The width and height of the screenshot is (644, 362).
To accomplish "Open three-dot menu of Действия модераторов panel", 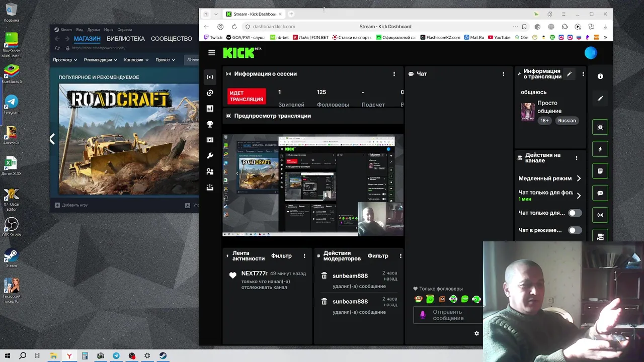I will click(x=400, y=256).
